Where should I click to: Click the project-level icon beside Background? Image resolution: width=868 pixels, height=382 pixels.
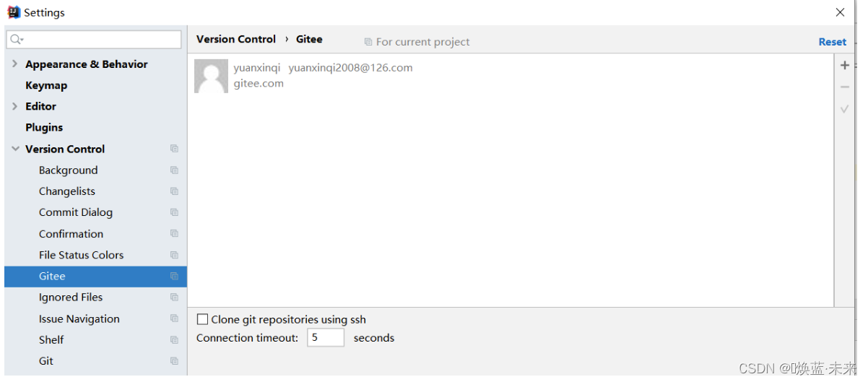(x=174, y=170)
